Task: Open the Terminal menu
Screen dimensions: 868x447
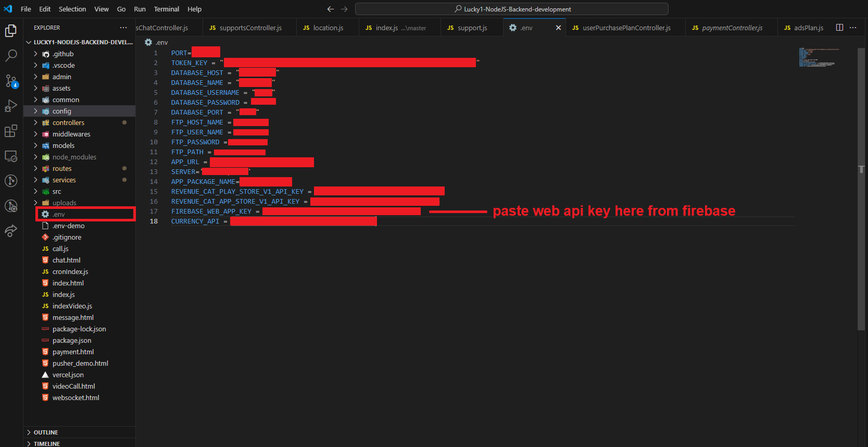Action: [x=166, y=9]
